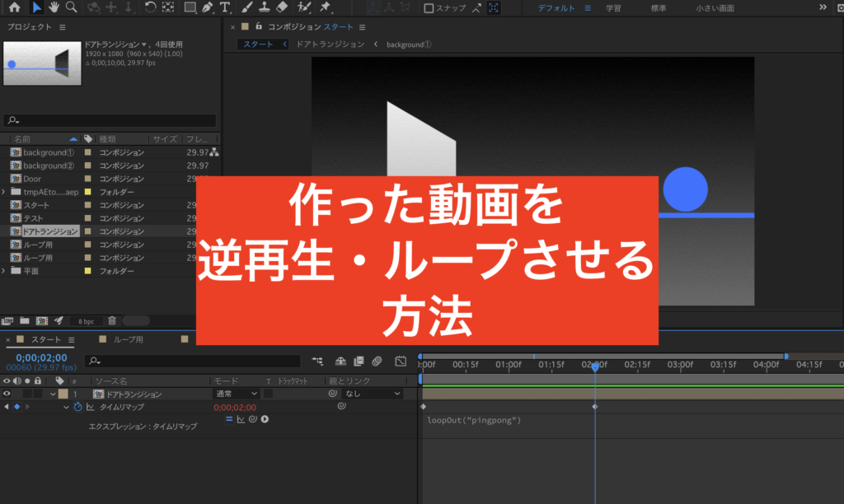Image resolution: width=844 pixels, height=504 pixels.
Task: Click the project panel search field
Action: tap(111, 120)
